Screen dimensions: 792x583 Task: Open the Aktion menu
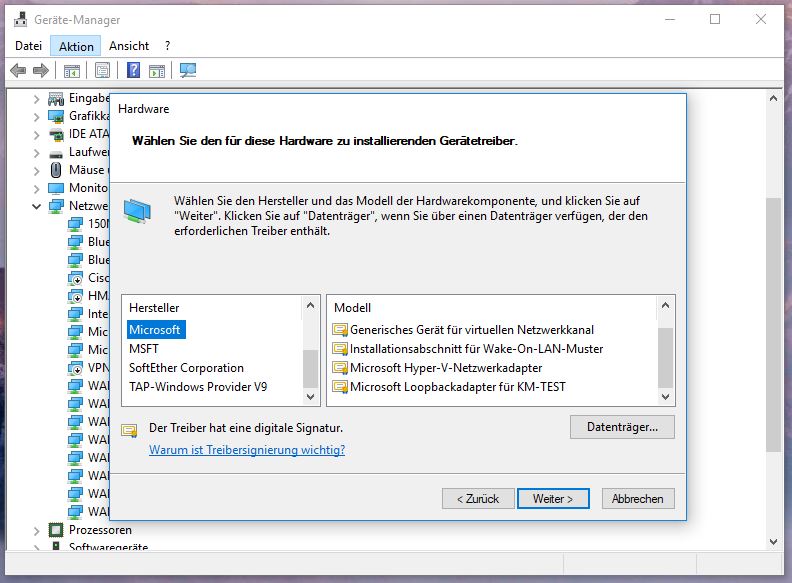click(76, 46)
